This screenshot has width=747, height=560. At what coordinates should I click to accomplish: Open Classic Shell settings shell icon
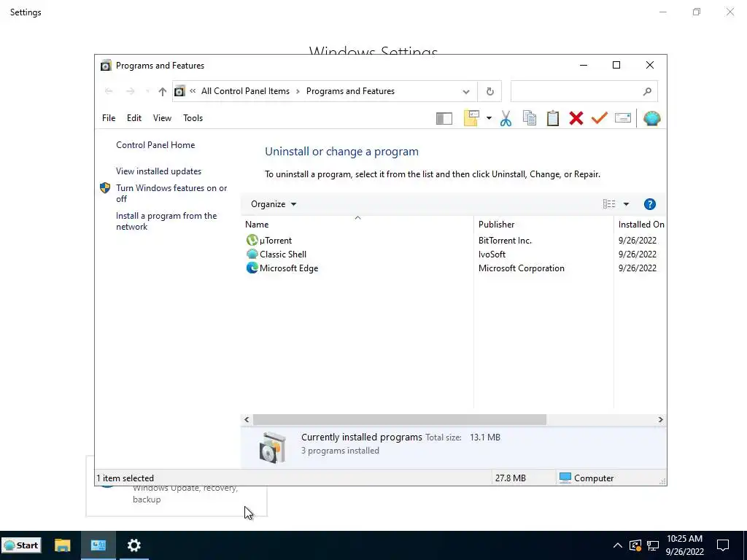coord(651,118)
